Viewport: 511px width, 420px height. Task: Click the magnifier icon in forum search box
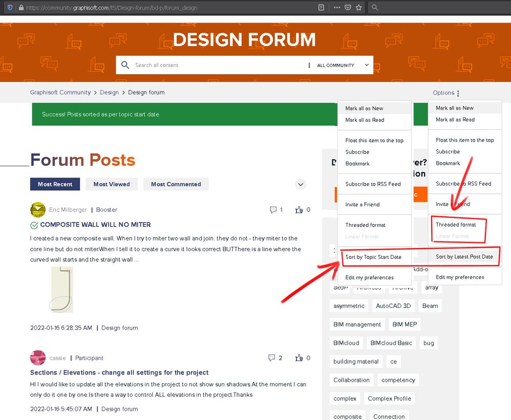[125, 65]
